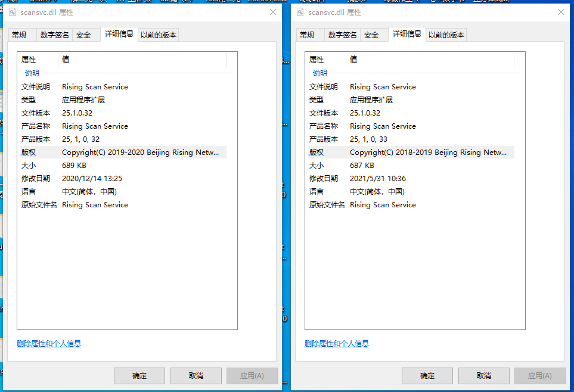Select 文件说明 row in right dialog

coord(411,87)
